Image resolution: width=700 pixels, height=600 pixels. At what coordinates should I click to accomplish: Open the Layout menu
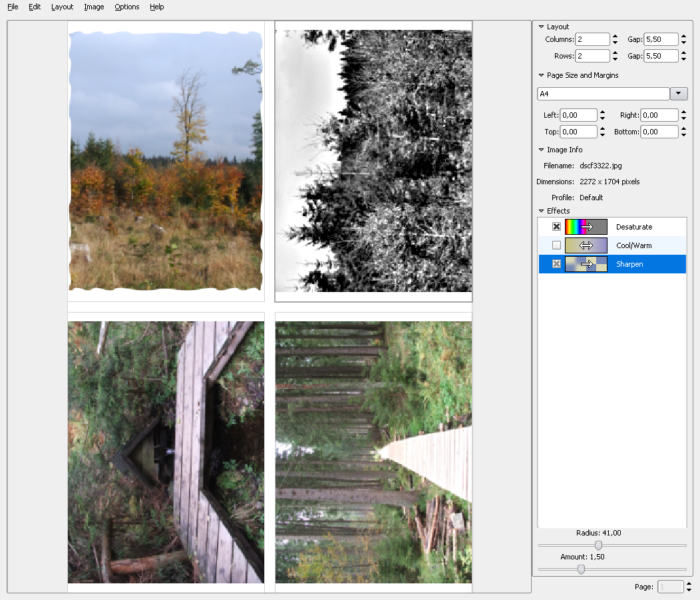pos(63,7)
